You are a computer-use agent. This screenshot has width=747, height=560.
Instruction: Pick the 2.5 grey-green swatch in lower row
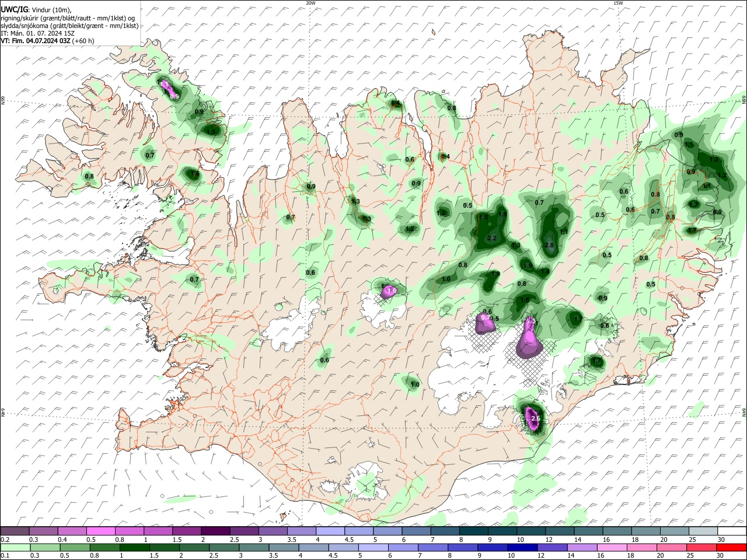click(222, 547)
